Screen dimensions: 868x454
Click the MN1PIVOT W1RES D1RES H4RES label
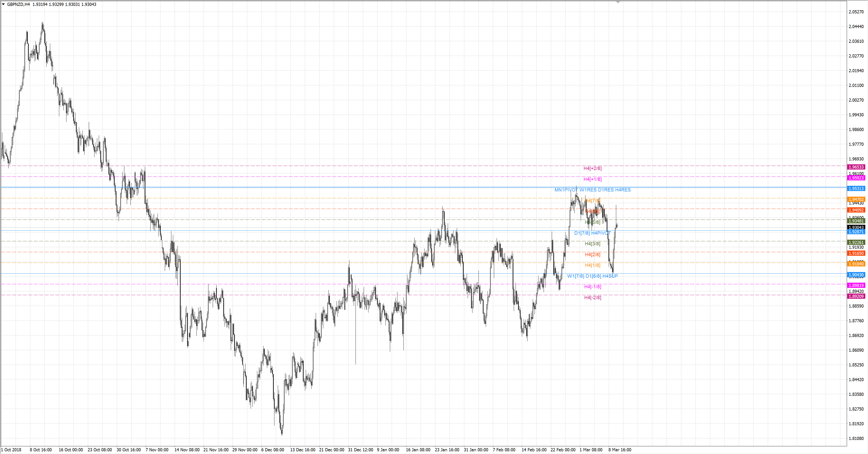click(x=592, y=190)
